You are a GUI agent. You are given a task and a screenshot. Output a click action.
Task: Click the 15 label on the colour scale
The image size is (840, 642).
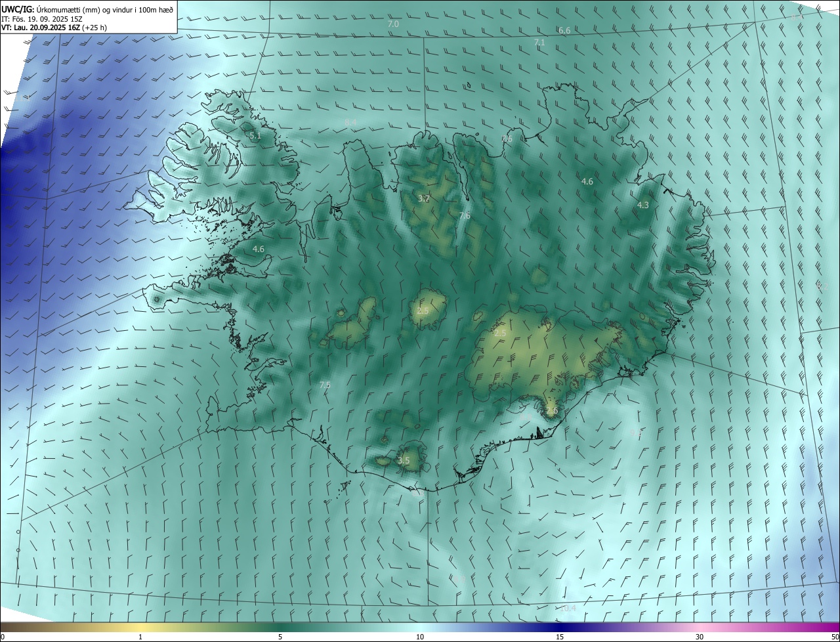coord(560,637)
